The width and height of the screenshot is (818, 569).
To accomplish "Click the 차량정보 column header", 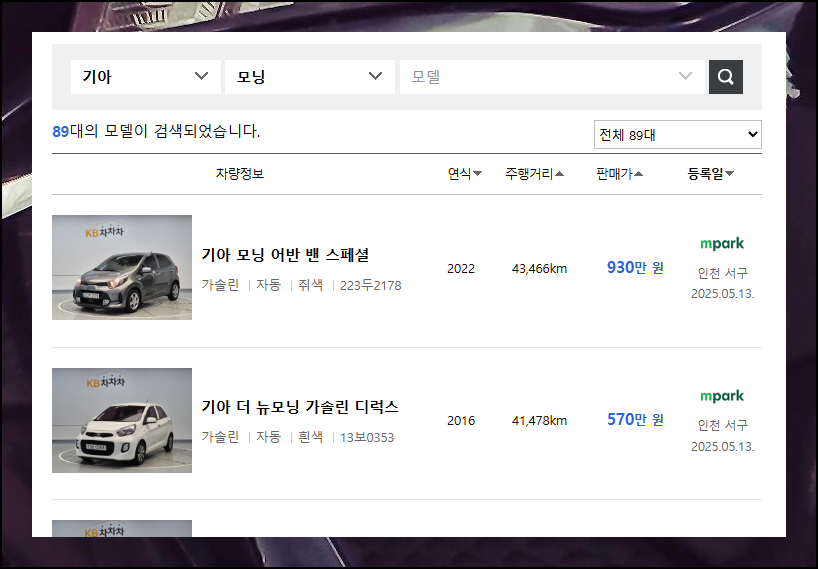I will tap(240, 174).
